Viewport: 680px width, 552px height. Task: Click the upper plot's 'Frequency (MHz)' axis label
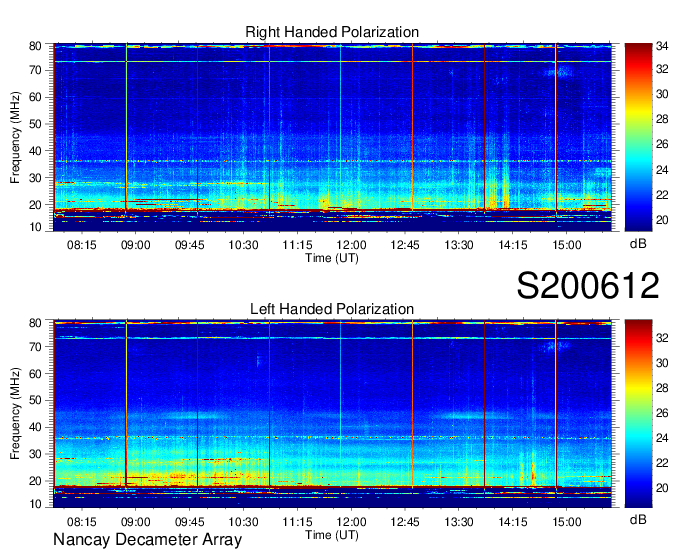(x=15, y=137)
